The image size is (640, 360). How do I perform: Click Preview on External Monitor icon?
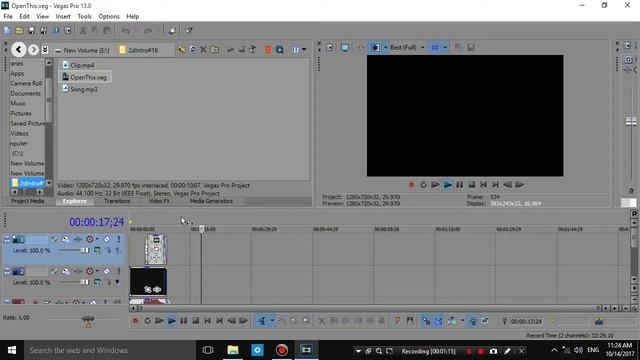345,48
